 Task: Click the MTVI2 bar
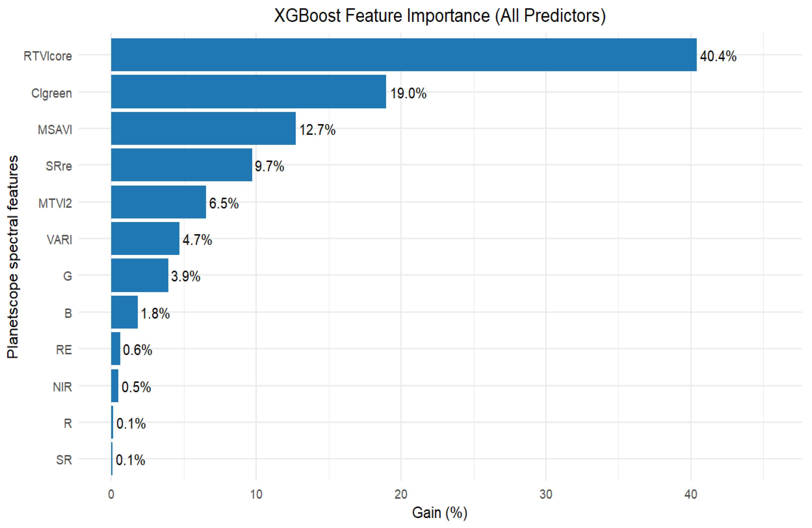pos(158,202)
